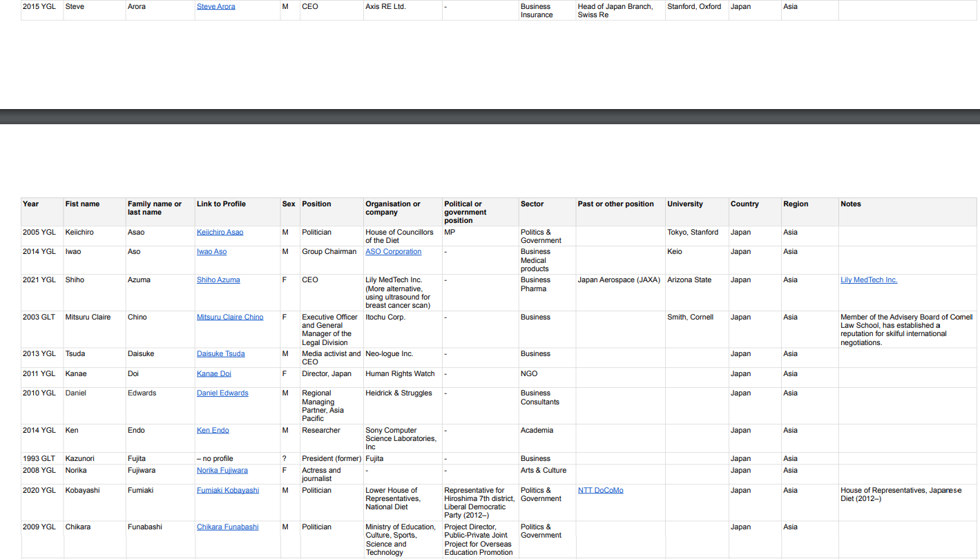This screenshot has width=980, height=559.
Task: Select the 'NGO' sector cell
Action: tap(548, 377)
